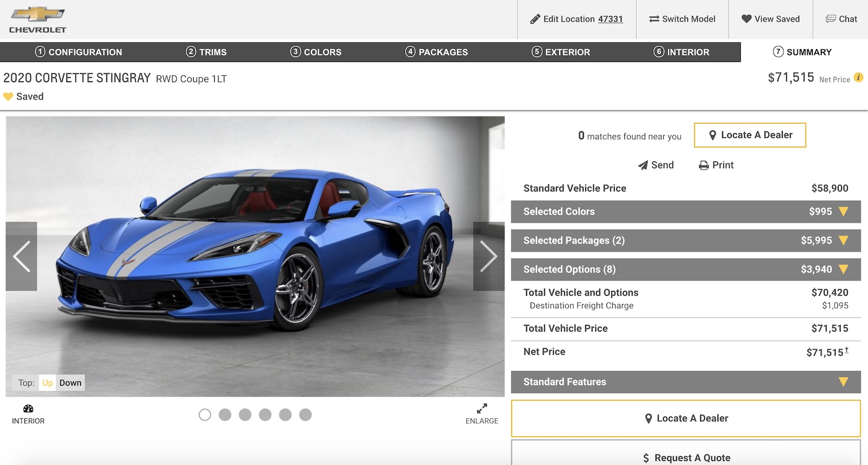The image size is (868, 465).
Task: Click the Total Vehicle and Options $70,420 value
Action: coord(830,293)
